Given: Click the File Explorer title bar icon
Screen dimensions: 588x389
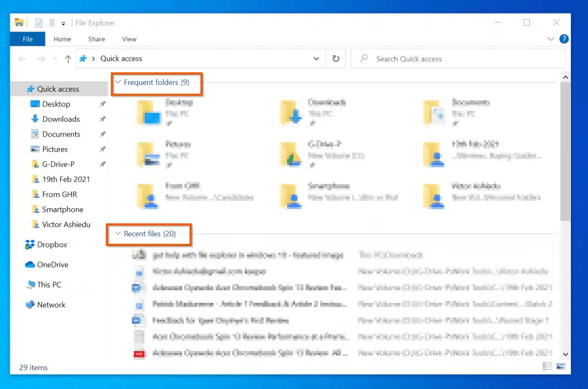Looking at the screenshot, I should 19,23.
